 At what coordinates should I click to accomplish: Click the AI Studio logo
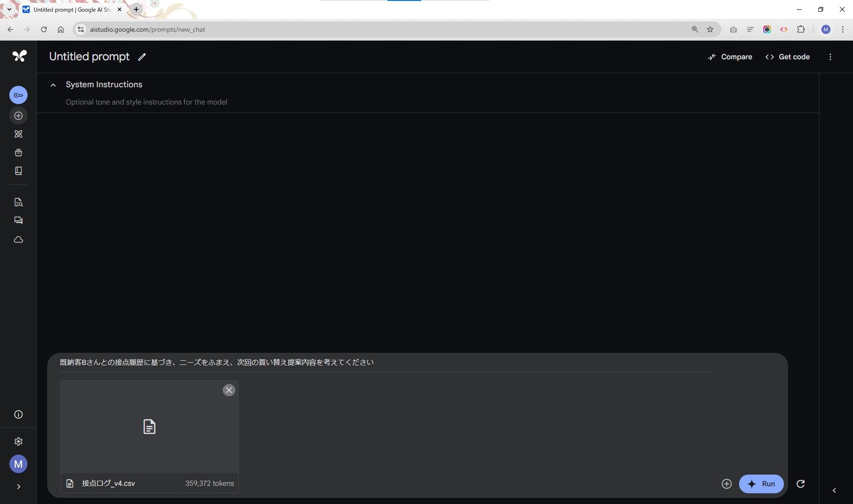(19, 56)
